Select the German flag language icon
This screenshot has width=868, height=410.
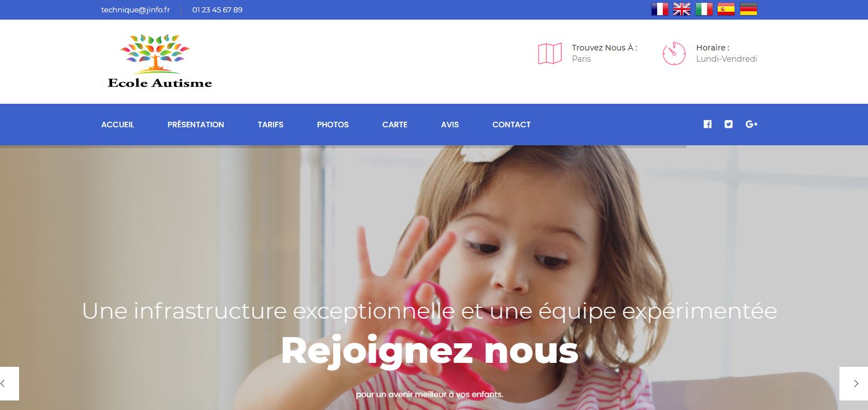tap(749, 9)
